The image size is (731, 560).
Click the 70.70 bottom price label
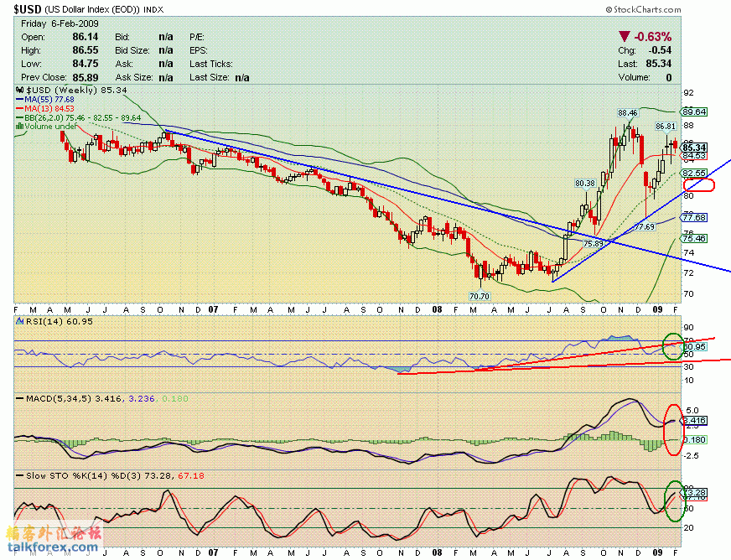tap(480, 296)
